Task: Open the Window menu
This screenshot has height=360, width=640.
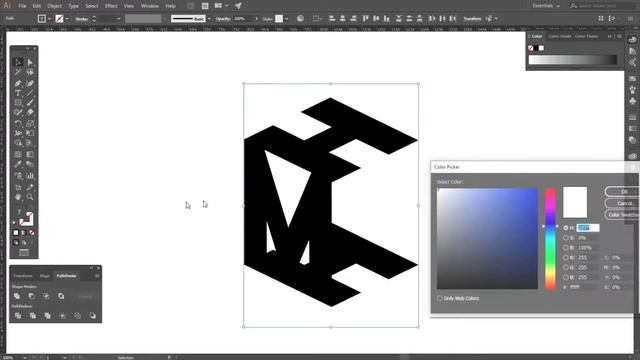Action: pyautogui.click(x=150, y=6)
